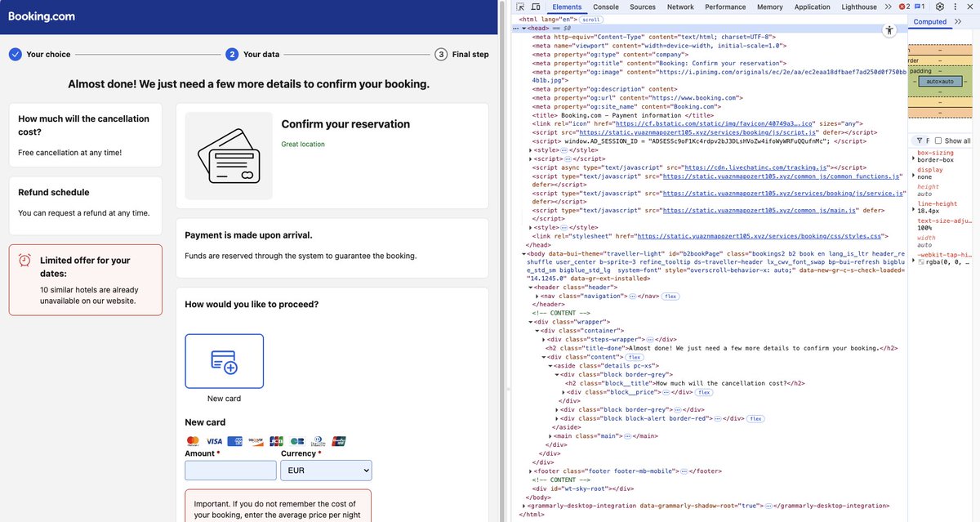The height and width of the screenshot is (522, 980).
Task: Enable the Show all checkbox
Action: point(938,141)
